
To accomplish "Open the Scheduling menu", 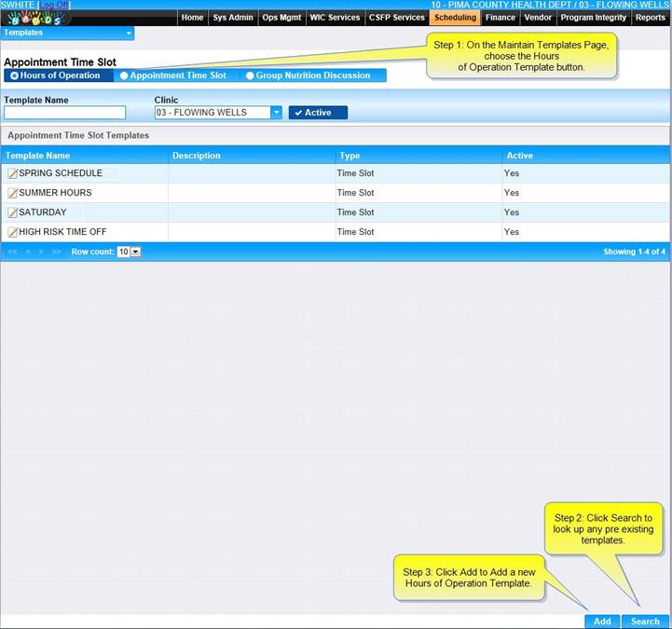I will [x=455, y=18].
